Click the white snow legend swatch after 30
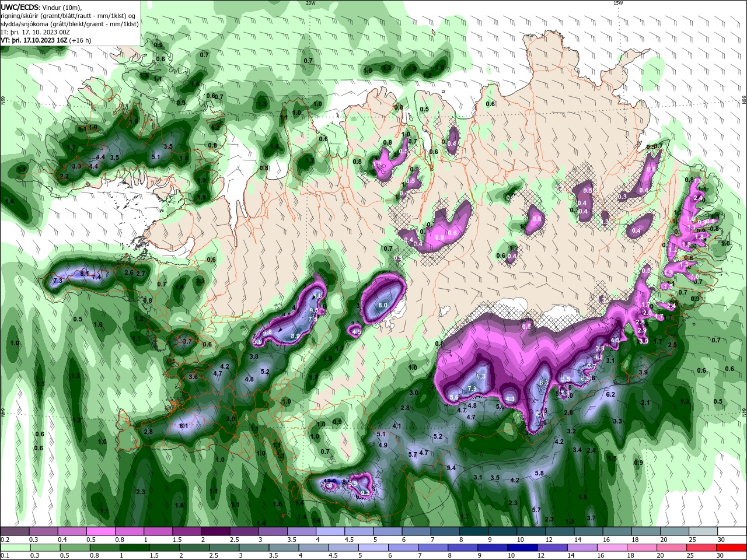This screenshot has width=747, height=560. (x=732, y=531)
